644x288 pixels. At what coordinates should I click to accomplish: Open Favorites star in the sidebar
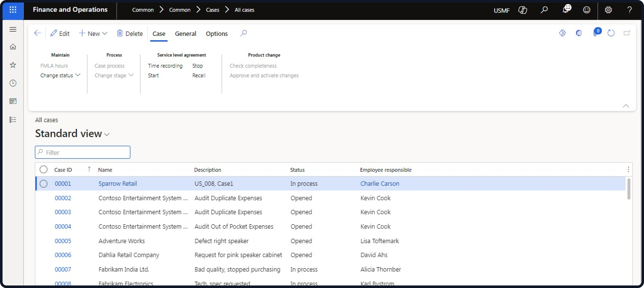(13, 65)
